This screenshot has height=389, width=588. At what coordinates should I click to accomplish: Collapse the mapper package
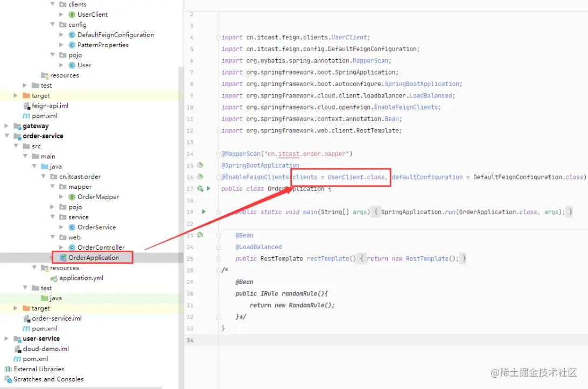[x=53, y=186]
